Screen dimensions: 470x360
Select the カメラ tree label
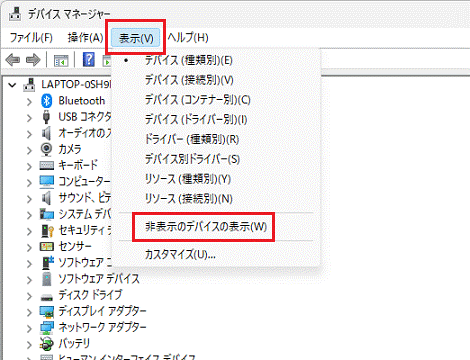[x=70, y=149]
